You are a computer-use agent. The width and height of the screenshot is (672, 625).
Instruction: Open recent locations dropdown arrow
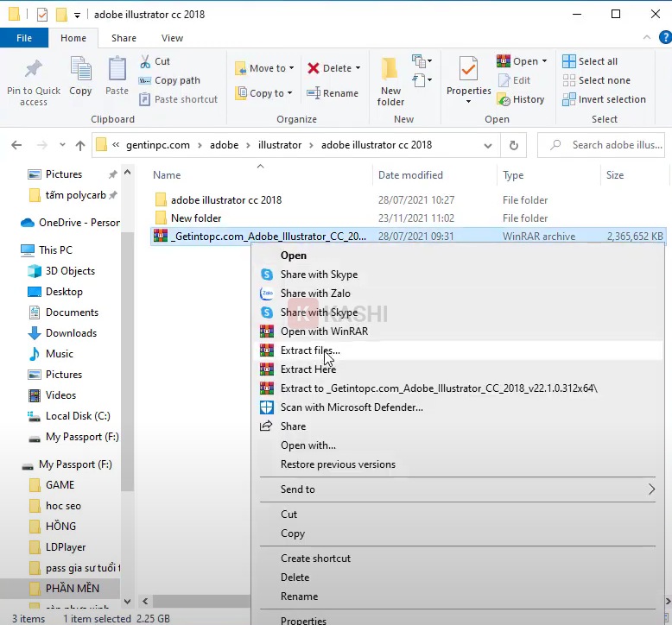pos(62,145)
